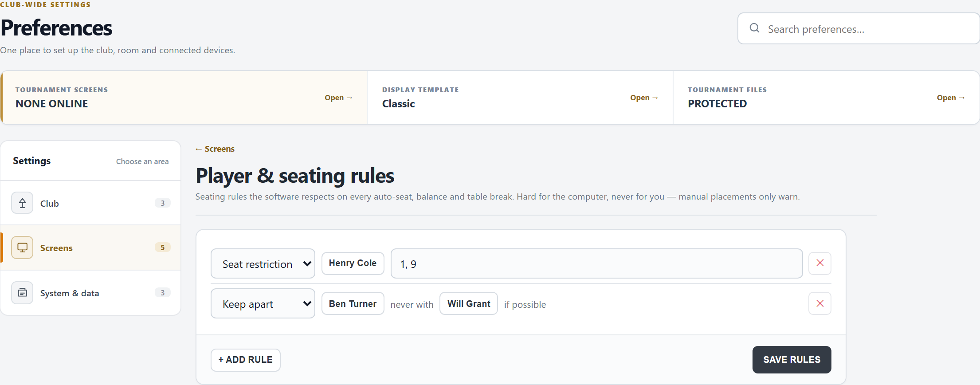
Task: Open the Seat restriction rule type dropdown
Action: 263,263
